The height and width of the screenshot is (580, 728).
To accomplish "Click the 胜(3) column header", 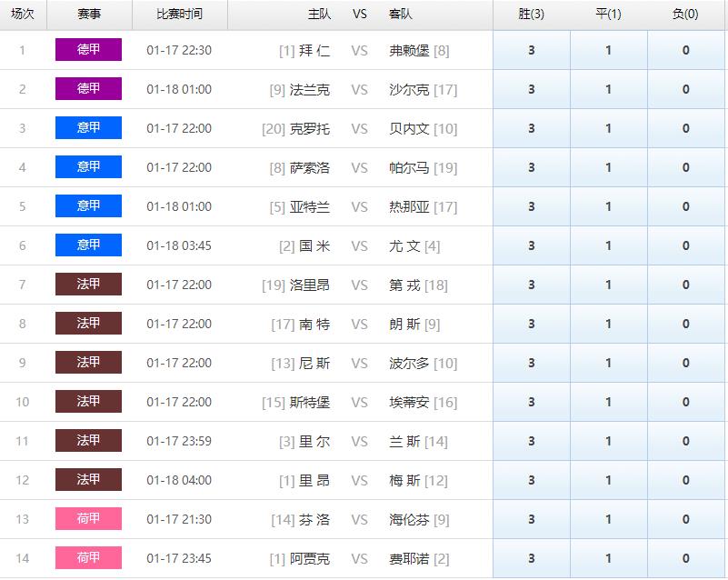I will point(531,14).
